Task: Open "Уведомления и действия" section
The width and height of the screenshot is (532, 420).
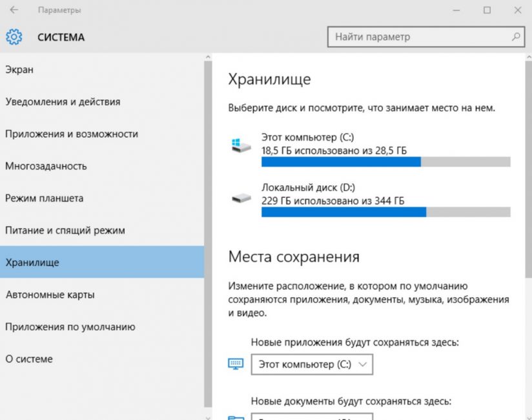Action: point(102,101)
